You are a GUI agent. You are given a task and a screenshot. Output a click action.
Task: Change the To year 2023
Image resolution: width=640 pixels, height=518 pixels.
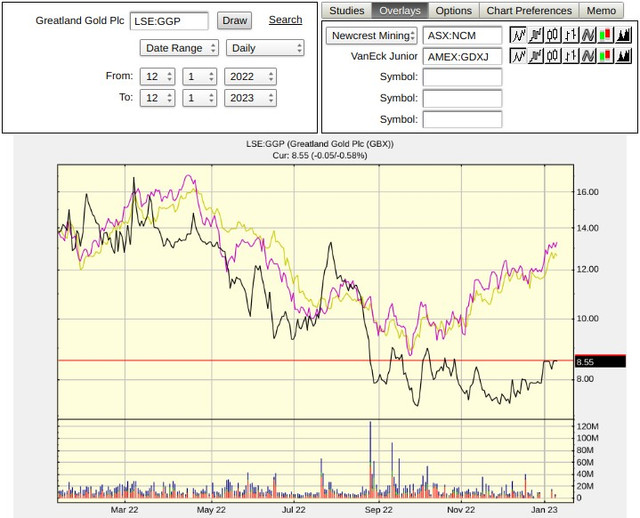tap(250, 98)
